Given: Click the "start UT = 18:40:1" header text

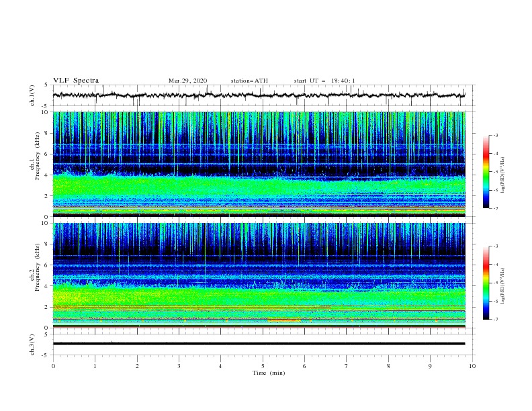Looking at the screenshot, I should point(324,81).
